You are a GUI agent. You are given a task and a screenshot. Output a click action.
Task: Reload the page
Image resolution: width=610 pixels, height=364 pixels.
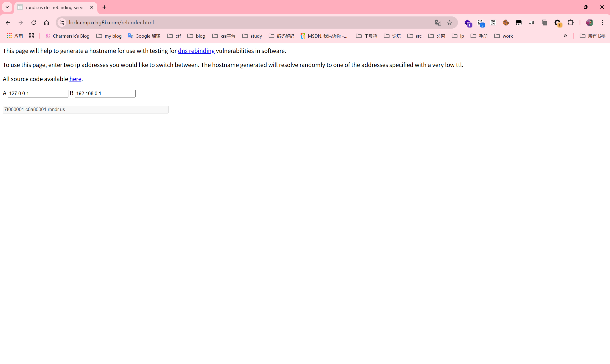[34, 23]
